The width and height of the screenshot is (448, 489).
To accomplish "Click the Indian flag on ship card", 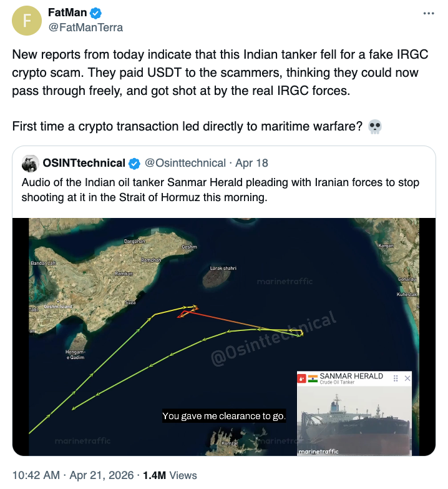I will 313,378.
